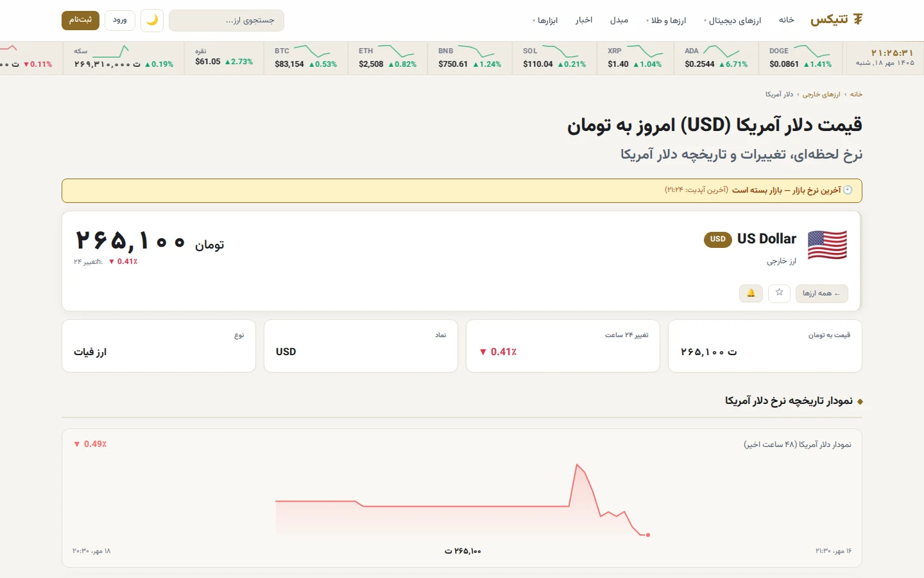924x578 pixels.
Task: Click the ۱۸ مهر ۲۰:۳۰ chart date label
Action: click(91, 551)
